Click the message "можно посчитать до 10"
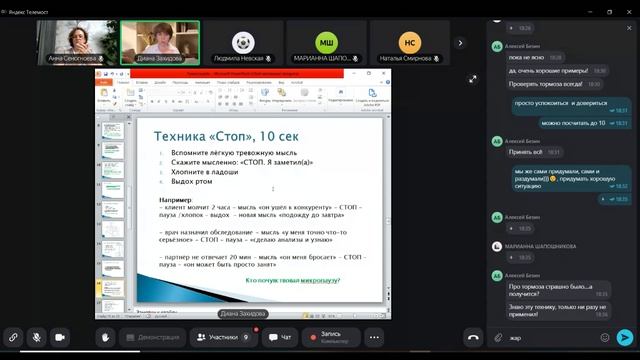 (585, 123)
